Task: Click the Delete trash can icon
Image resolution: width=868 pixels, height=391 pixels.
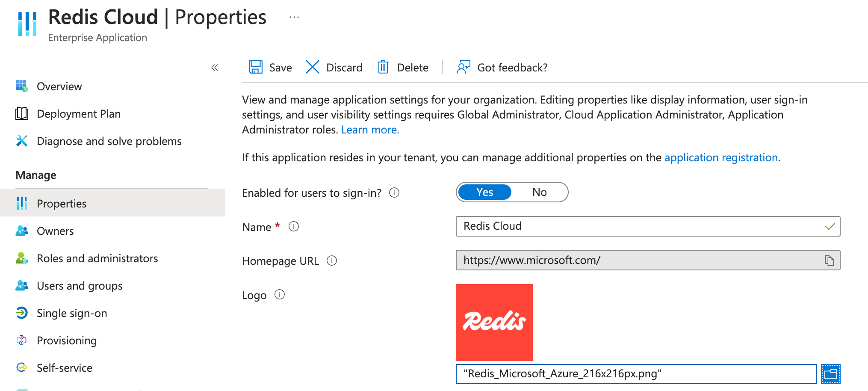Action: [x=383, y=67]
